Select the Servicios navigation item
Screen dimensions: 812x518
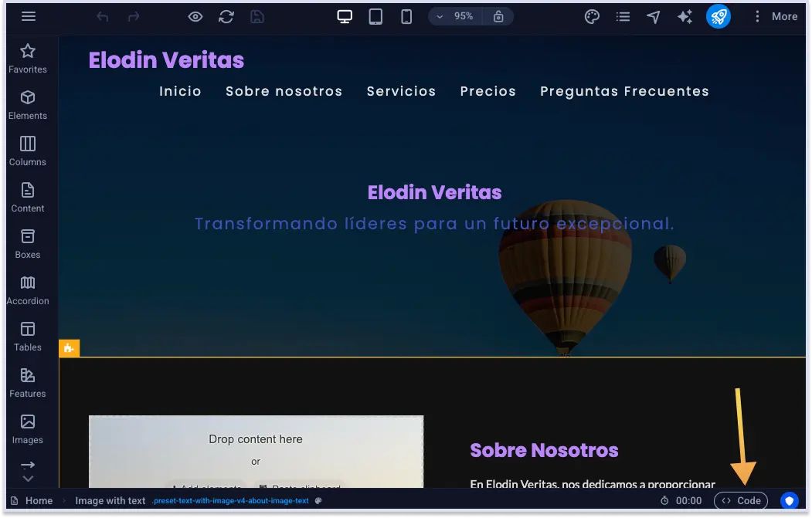click(401, 91)
